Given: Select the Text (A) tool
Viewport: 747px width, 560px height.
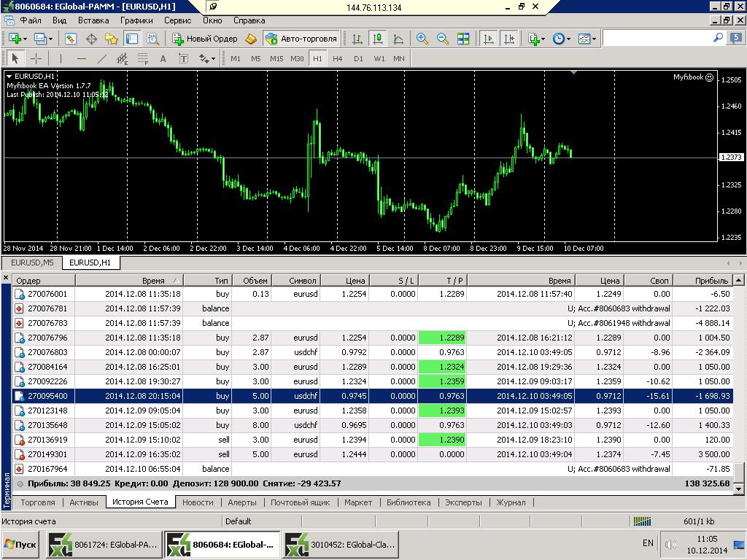Looking at the screenshot, I should pos(163,58).
